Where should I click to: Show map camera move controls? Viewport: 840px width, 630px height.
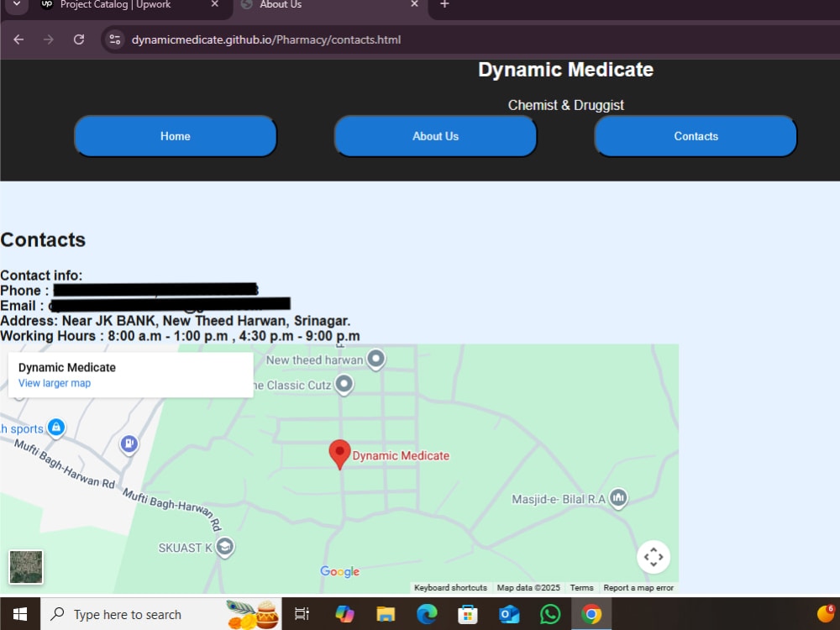tap(654, 557)
